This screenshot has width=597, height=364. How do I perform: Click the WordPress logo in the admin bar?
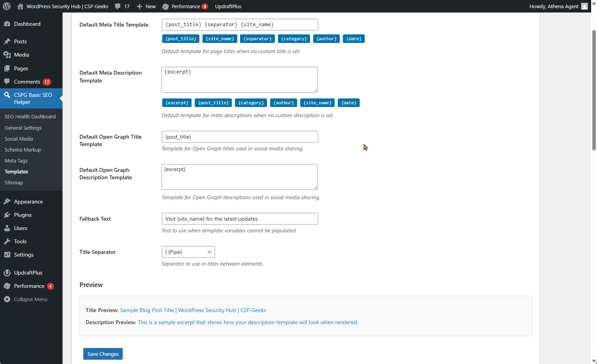6,6
